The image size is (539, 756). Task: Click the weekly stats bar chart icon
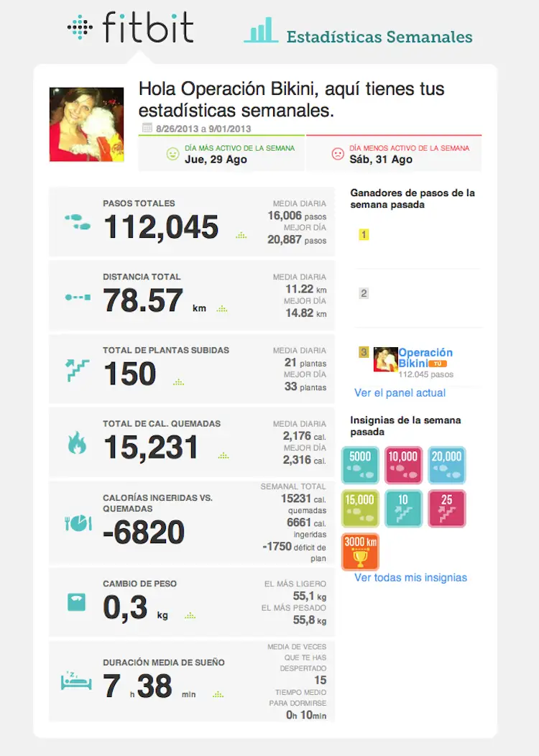(261, 30)
